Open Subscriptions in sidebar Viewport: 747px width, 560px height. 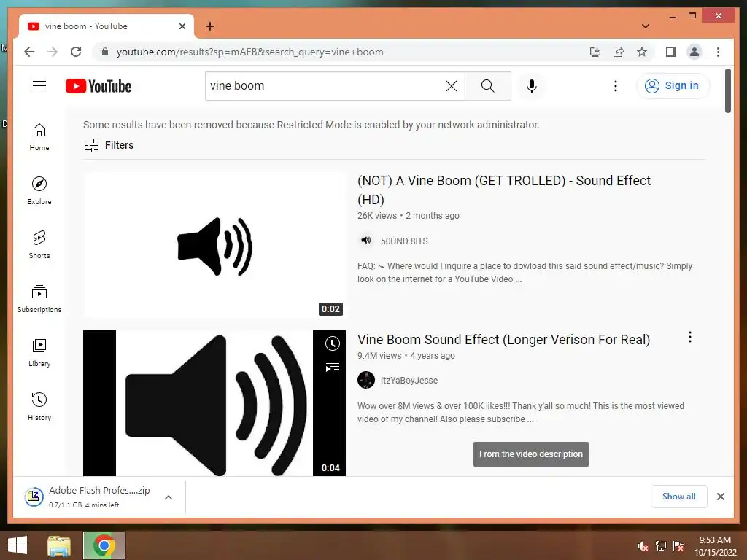tap(39, 298)
